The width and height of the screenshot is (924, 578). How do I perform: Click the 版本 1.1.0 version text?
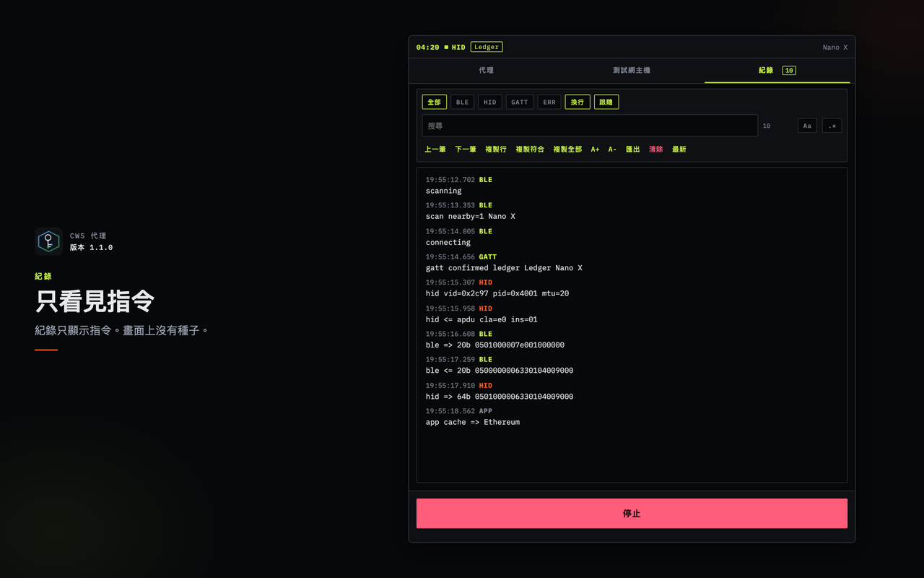[91, 248]
